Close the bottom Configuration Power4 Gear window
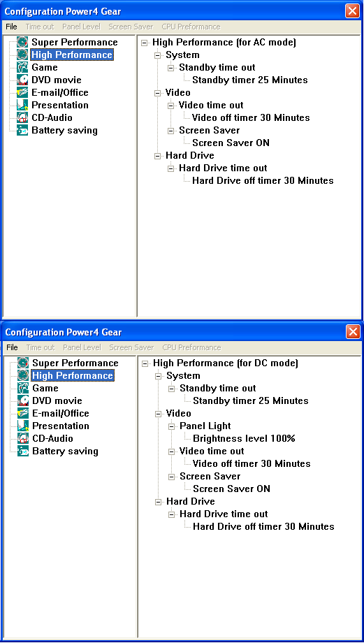The width and height of the screenshot is (364, 643). point(353,331)
